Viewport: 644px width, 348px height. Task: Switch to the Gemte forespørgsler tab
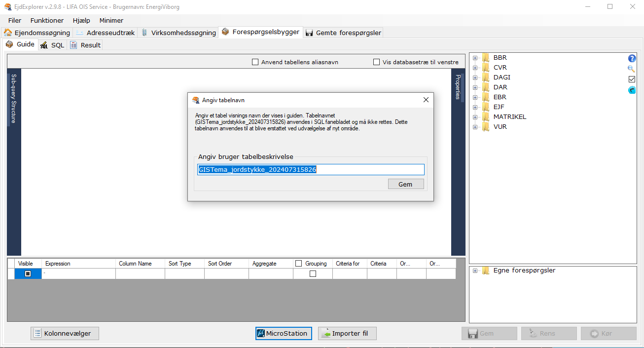point(345,32)
